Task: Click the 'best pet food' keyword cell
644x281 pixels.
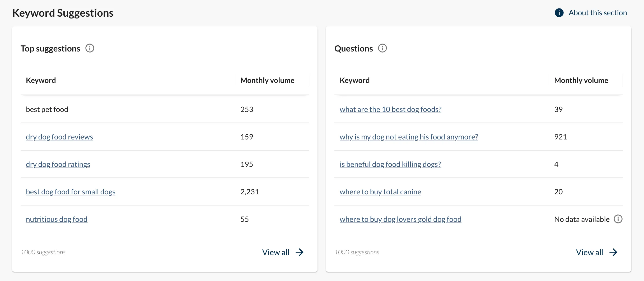Action: pos(47,109)
